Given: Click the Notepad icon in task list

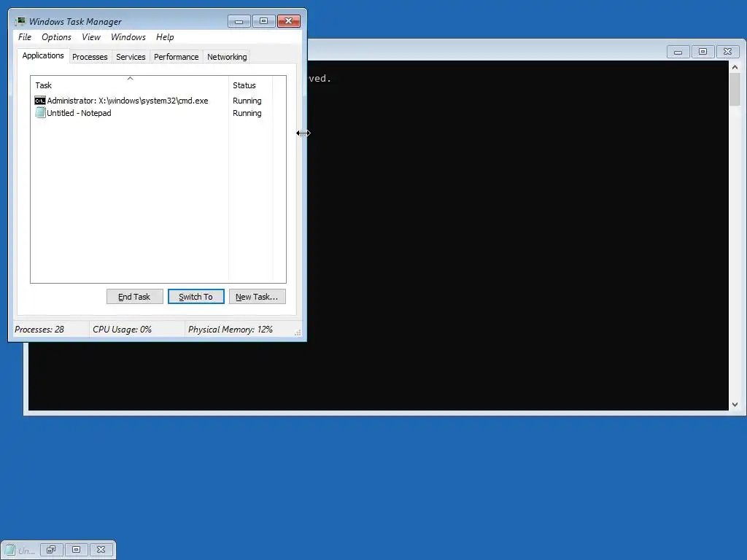Looking at the screenshot, I should click(x=40, y=113).
